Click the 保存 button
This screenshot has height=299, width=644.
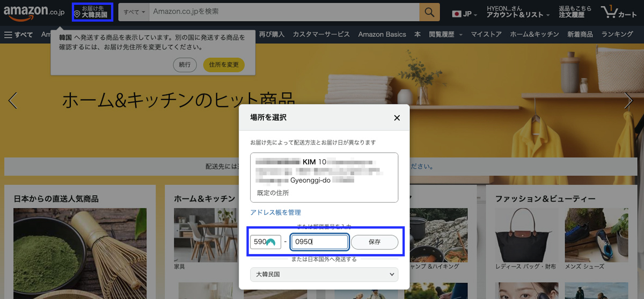(x=375, y=242)
